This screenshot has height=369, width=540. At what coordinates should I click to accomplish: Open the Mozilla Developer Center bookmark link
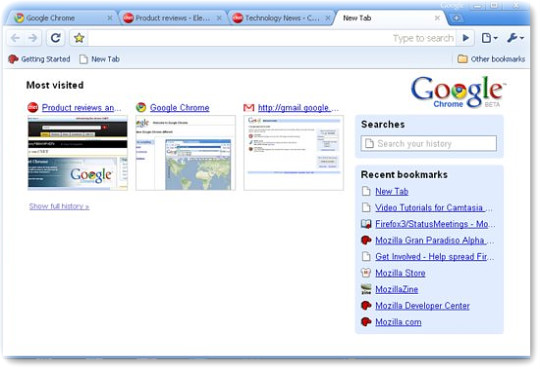422,306
